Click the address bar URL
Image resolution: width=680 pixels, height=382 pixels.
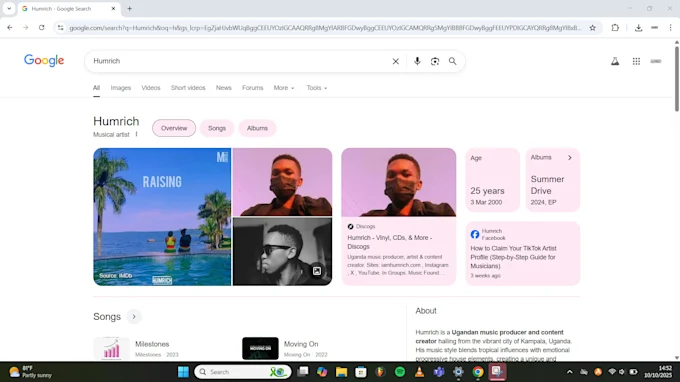[x=325, y=28]
